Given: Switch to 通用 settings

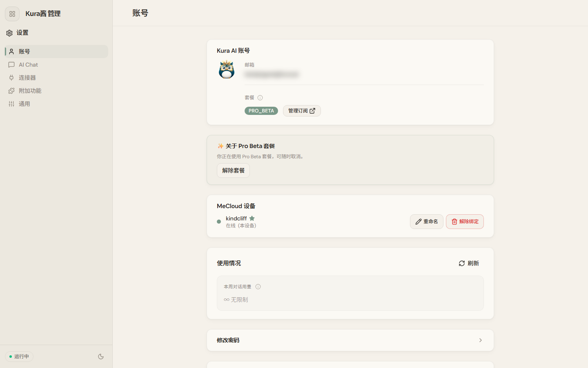Looking at the screenshot, I should 56,104.
